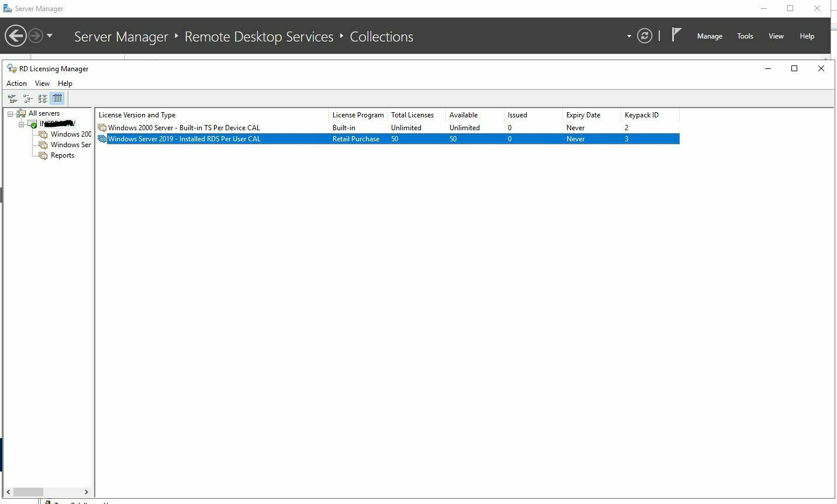The height and width of the screenshot is (504, 837).
Task: Click Remote Desktop Services breadcrumb link
Action: 259,36
